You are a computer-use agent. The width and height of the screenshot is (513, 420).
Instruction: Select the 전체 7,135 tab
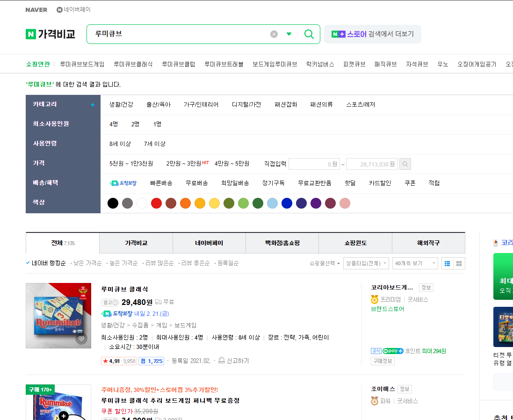coord(63,243)
